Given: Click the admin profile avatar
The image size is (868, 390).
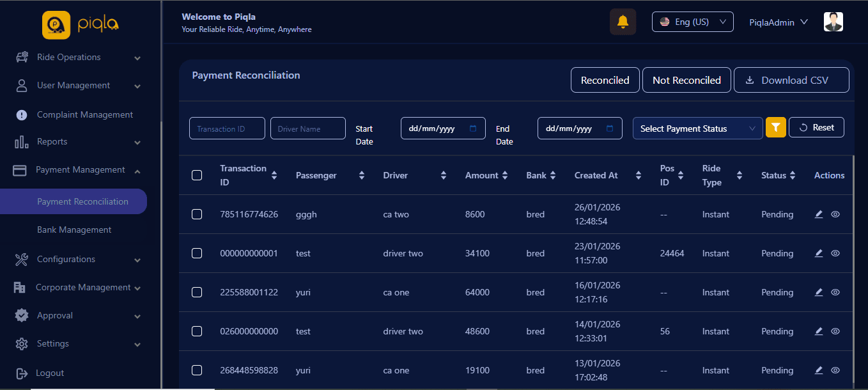Looking at the screenshot, I should (x=833, y=22).
